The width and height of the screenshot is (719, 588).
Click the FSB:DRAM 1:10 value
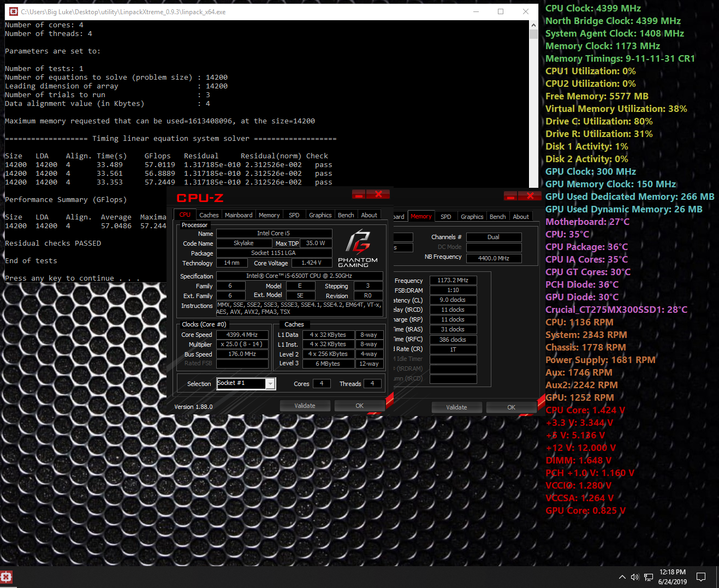pos(453,290)
